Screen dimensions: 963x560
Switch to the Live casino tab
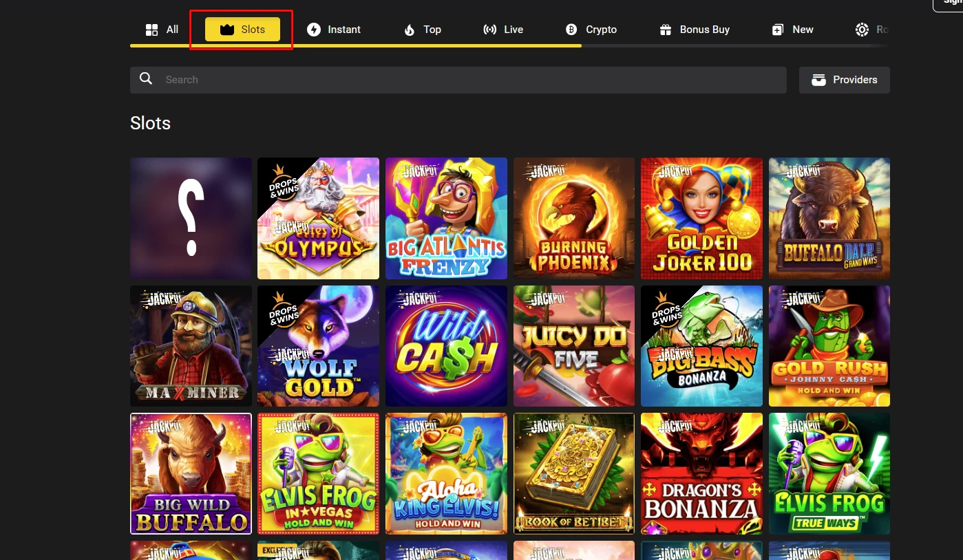503,30
